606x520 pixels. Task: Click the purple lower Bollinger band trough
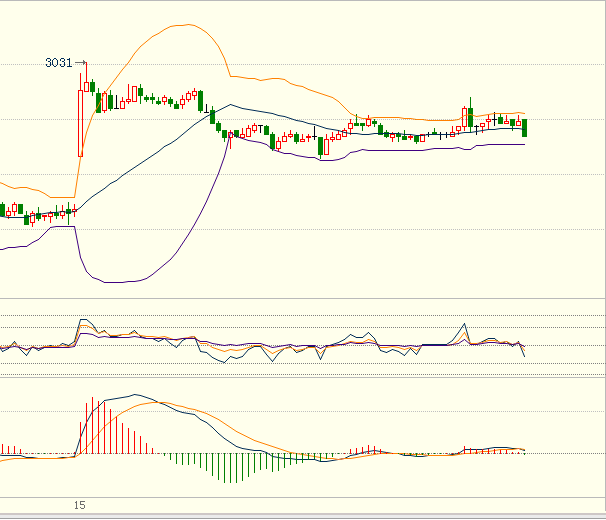pos(114,282)
